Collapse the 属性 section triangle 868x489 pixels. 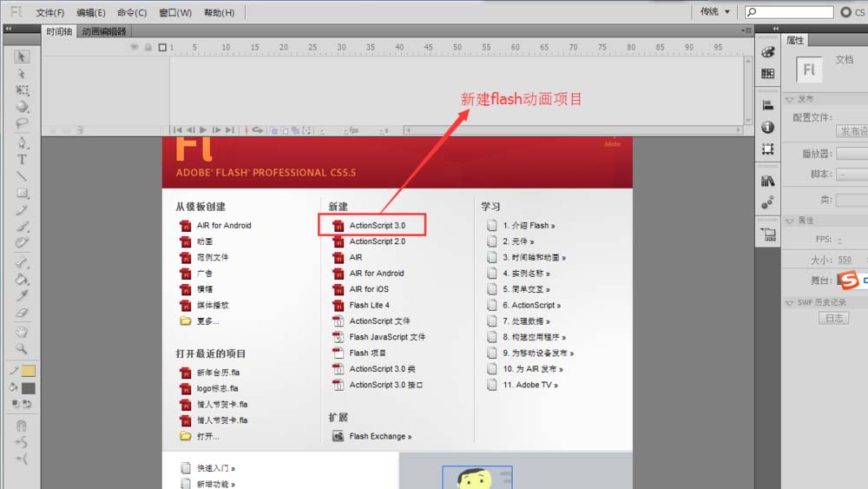point(789,221)
